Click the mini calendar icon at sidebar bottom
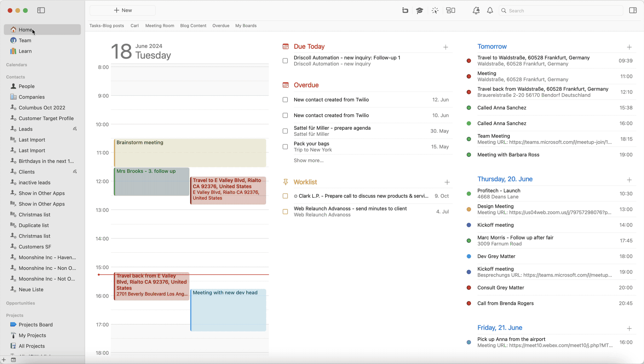Image resolution: width=644 pixels, height=364 pixels. (x=14, y=360)
